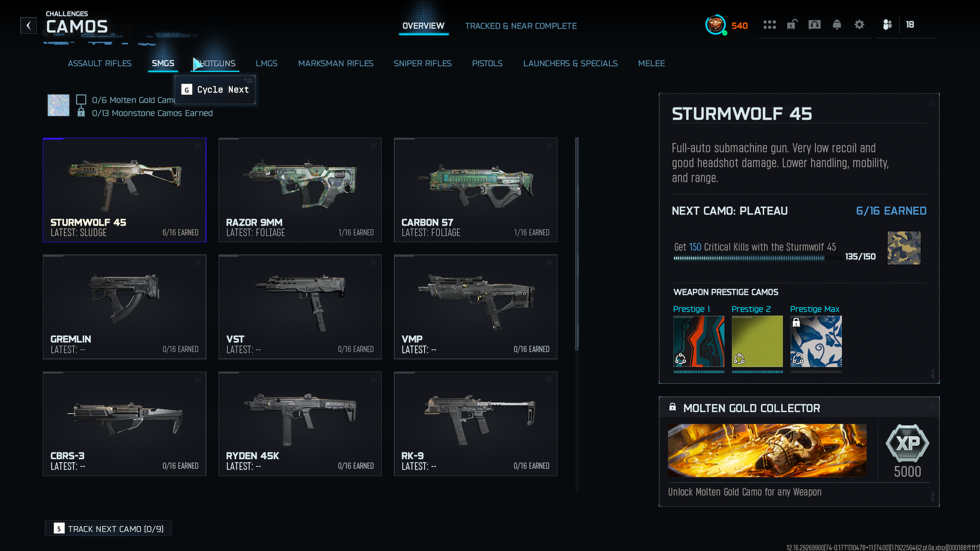Select the VST weapon card
This screenshot has width=980, height=551.
pyautogui.click(x=300, y=307)
